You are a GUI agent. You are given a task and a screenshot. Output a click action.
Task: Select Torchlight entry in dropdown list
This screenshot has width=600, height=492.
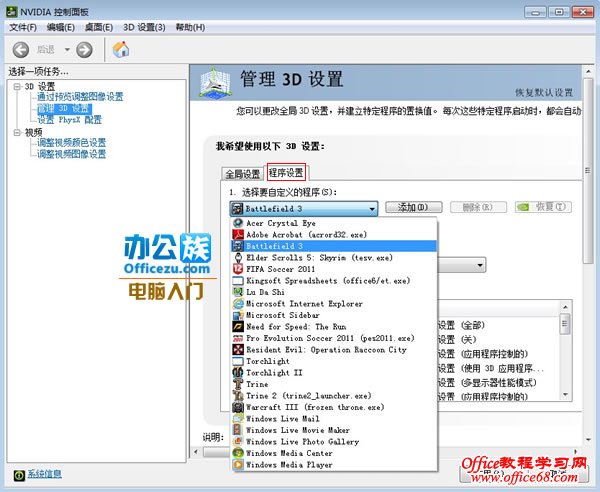pos(334,361)
